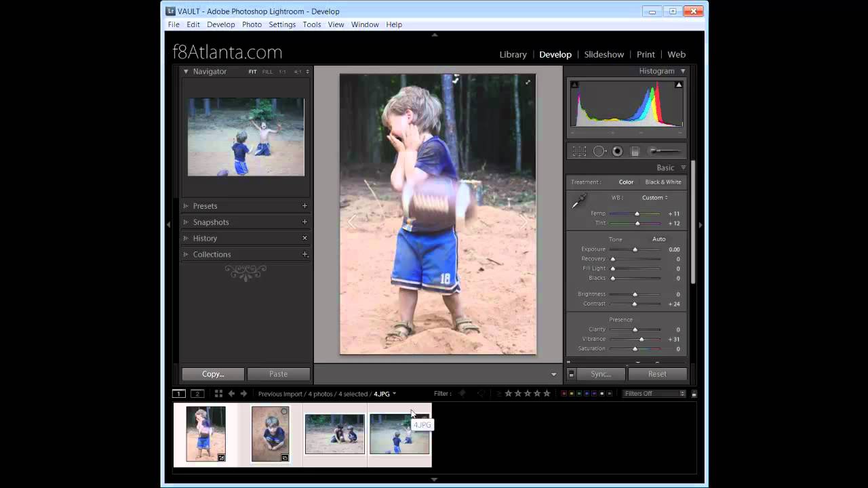Image resolution: width=868 pixels, height=488 pixels.
Task: Select the Spot Removal tool
Action: coord(599,151)
